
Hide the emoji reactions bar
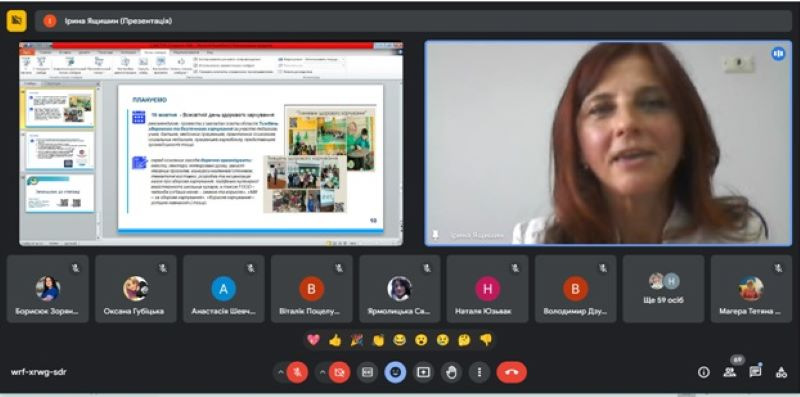395,373
